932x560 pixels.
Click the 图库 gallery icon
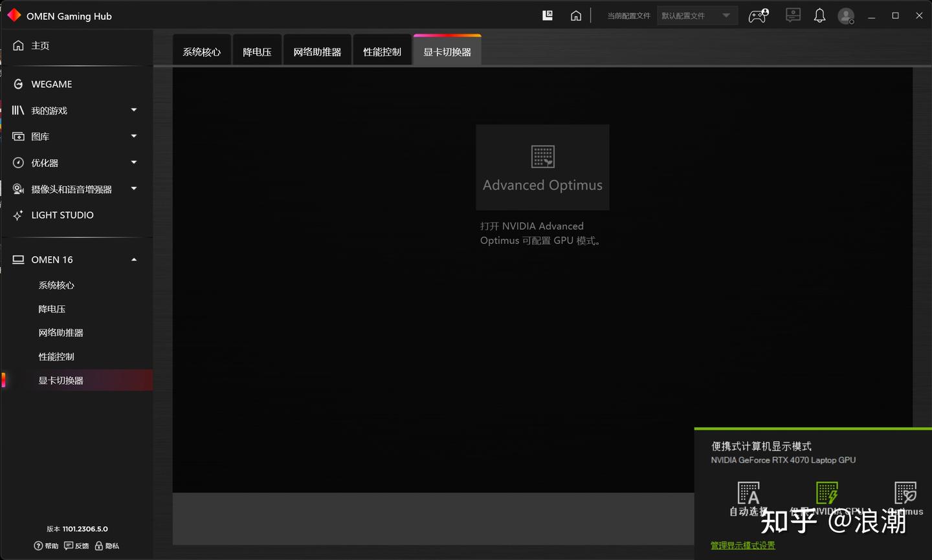tap(18, 136)
